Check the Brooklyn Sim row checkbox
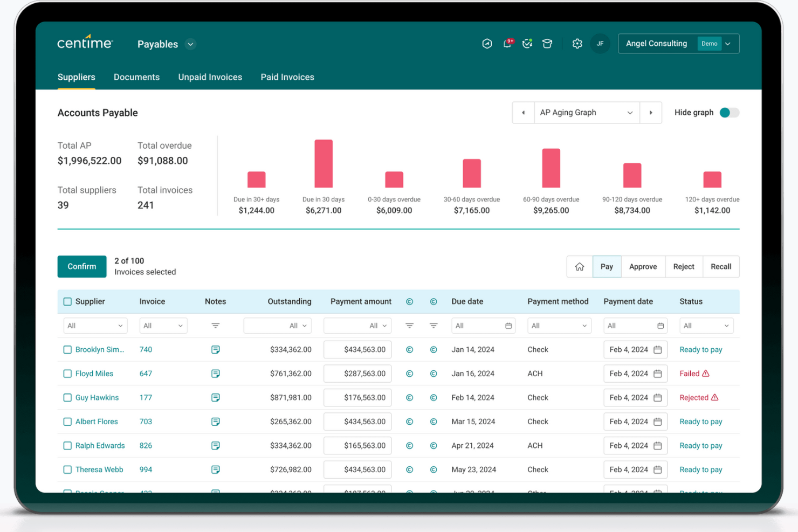Image resolution: width=798 pixels, height=532 pixels. point(67,350)
